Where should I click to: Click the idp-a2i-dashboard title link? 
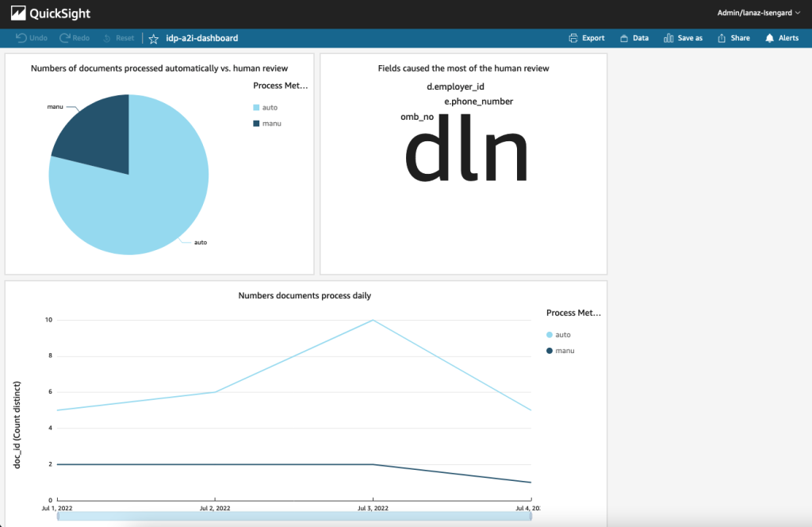(198, 37)
